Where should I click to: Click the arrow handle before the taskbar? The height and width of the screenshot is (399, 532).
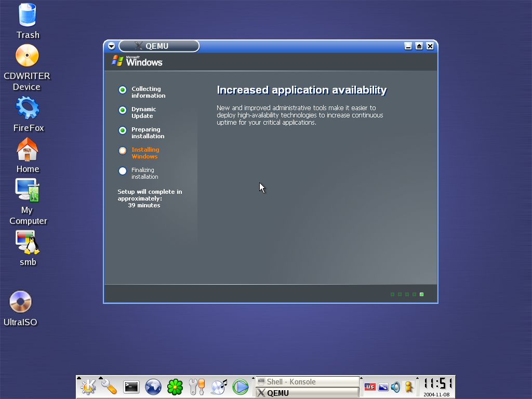(253, 378)
